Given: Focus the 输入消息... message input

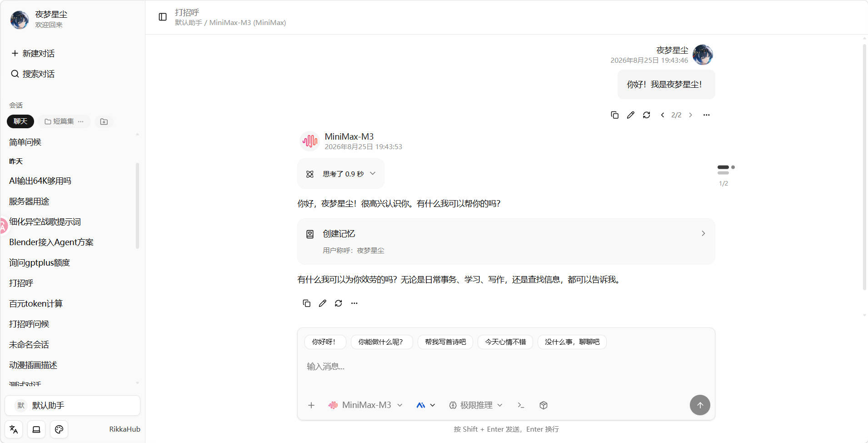Looking at the screenshot, I should pyautogui.click(x=506, y=367).
